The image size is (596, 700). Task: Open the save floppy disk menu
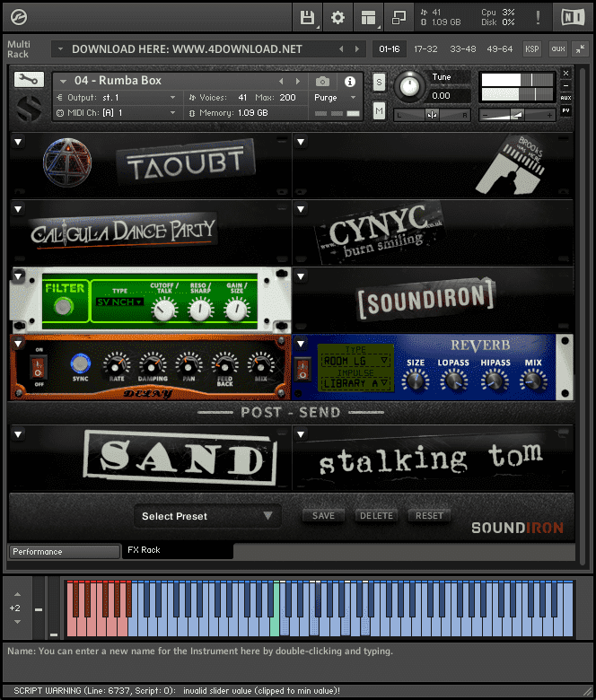[x=308, y=18]
